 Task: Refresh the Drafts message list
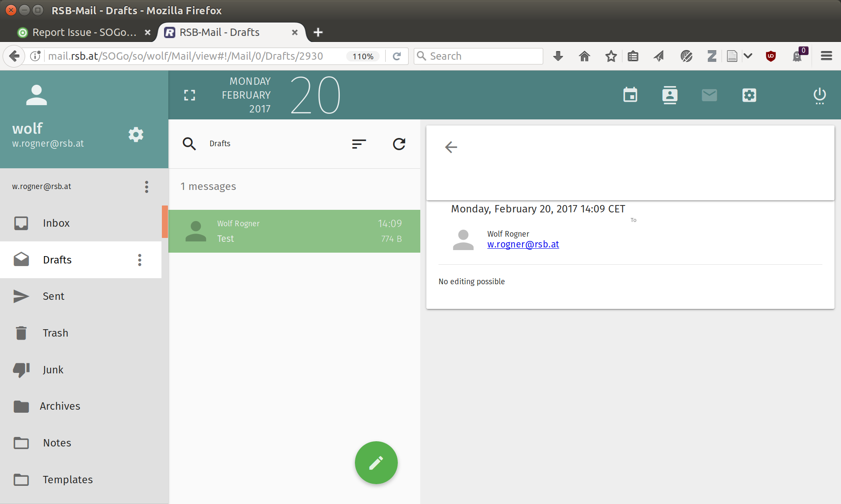tap(399, 144)
